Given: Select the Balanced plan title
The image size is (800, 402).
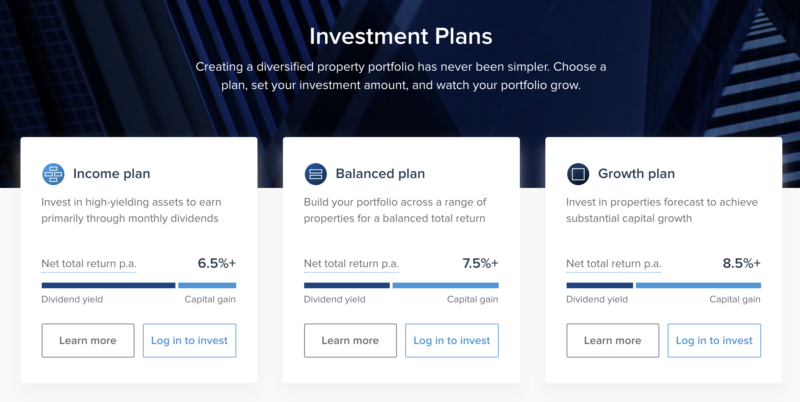Looking at the screenshot, I should (x=380, y=173).
